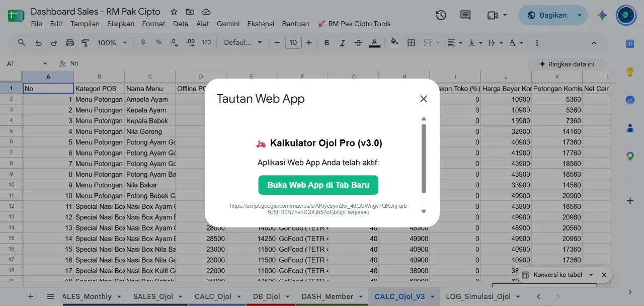Open the font family dropdown

(244, 43)
